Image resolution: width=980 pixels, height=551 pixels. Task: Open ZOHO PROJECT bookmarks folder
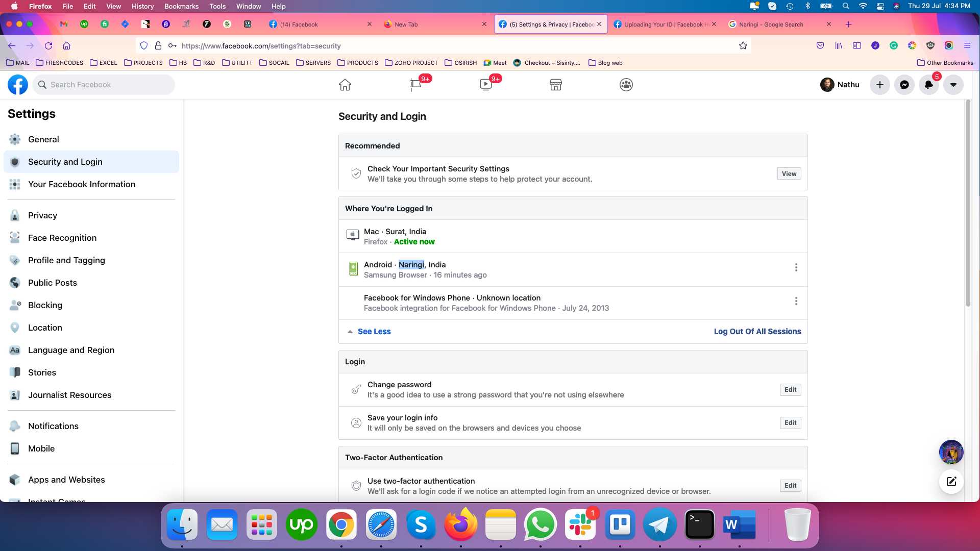click(411, 63)
